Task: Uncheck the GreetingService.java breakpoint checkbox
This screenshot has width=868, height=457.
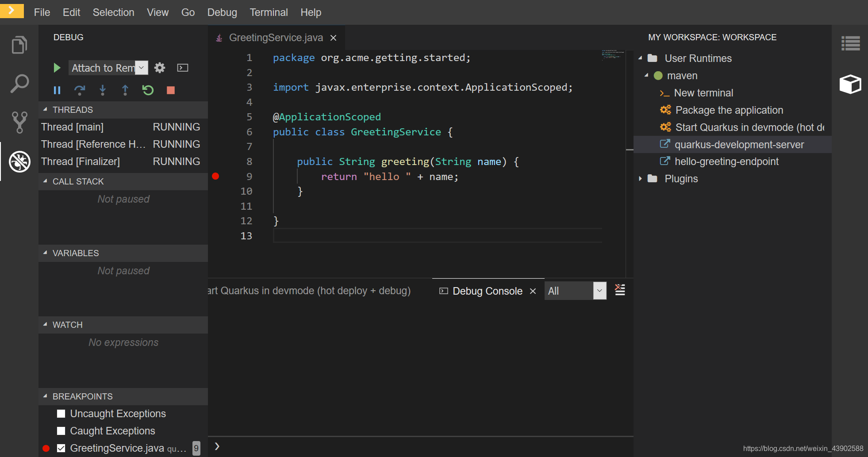Action: pyautogui.click(x=61, y=448)
